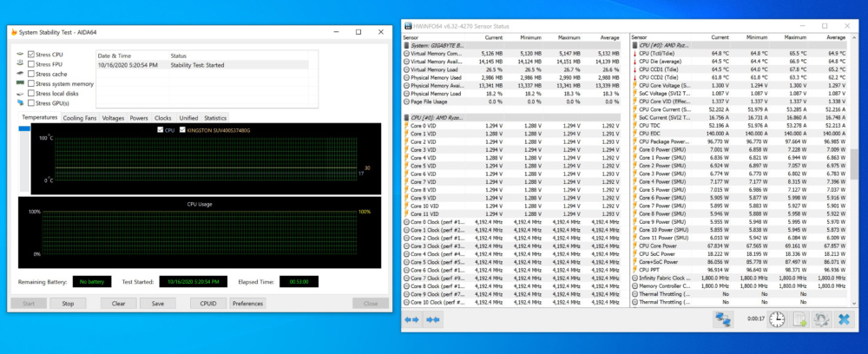
Task: Click the log file page icon in HWiNFO64
Action: (799, 319)
